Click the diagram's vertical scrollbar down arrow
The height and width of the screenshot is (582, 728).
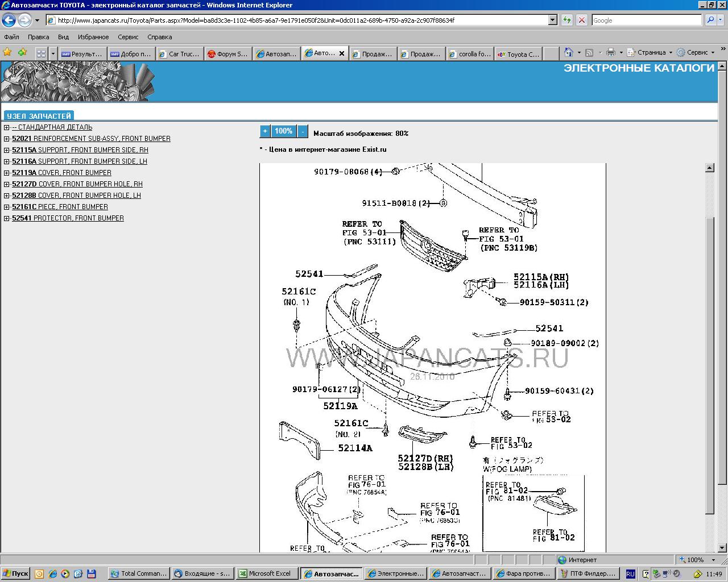709,547
